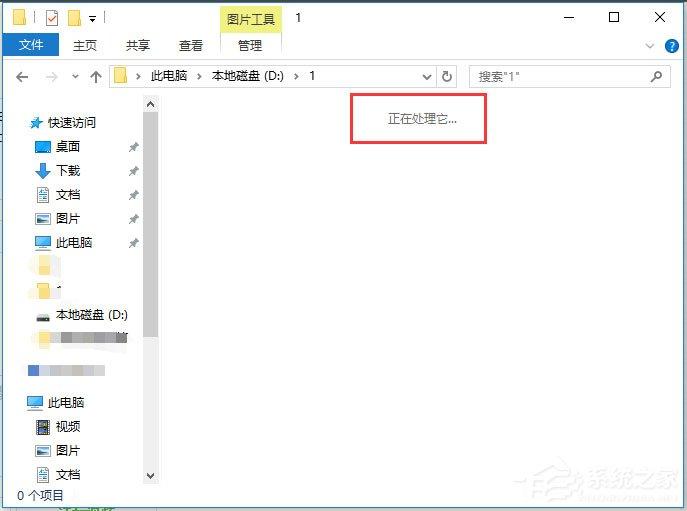Click the chevron after 此电脑 in the path
Image resolution: width=687 pixels, height=511 pixels.
click(x=199, y=77)
